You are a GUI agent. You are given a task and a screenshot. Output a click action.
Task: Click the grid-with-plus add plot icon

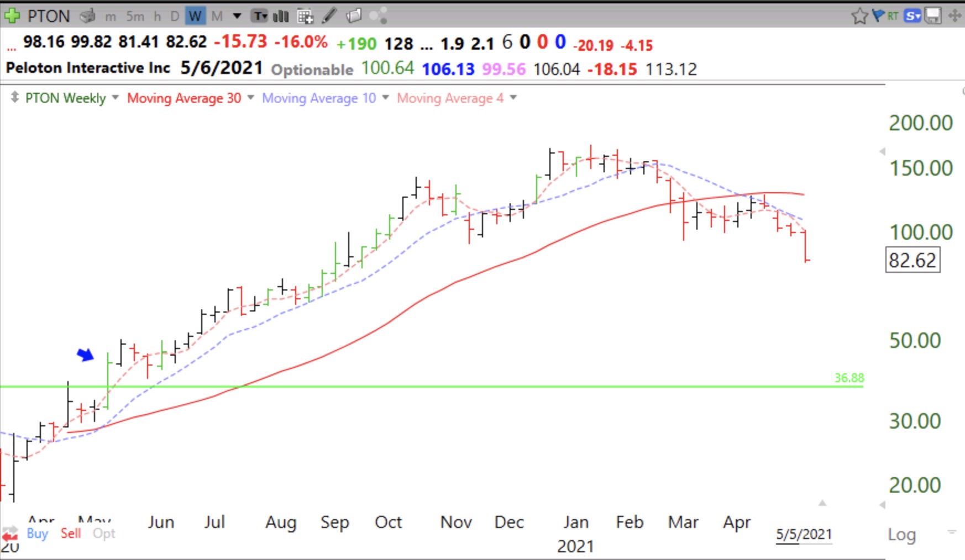[305, 17]
